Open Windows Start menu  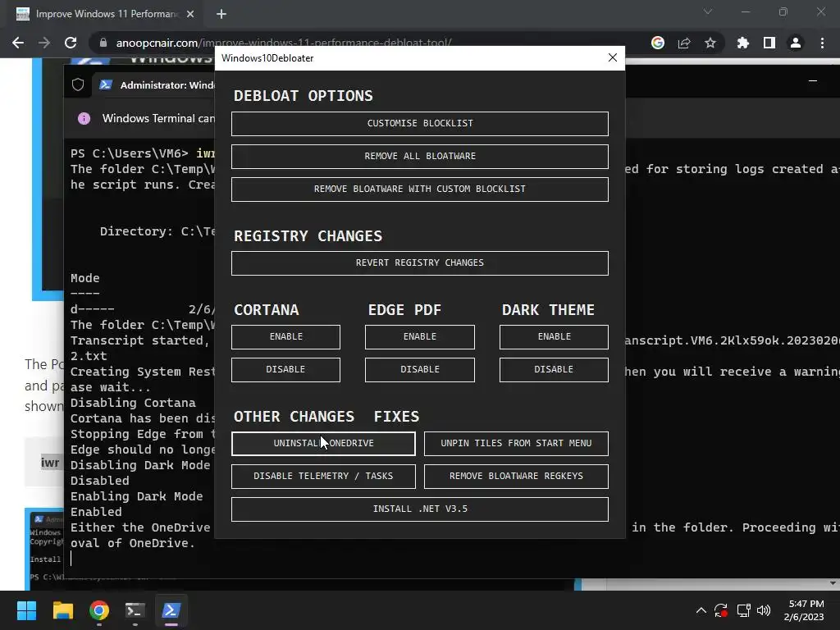[26, 610]
